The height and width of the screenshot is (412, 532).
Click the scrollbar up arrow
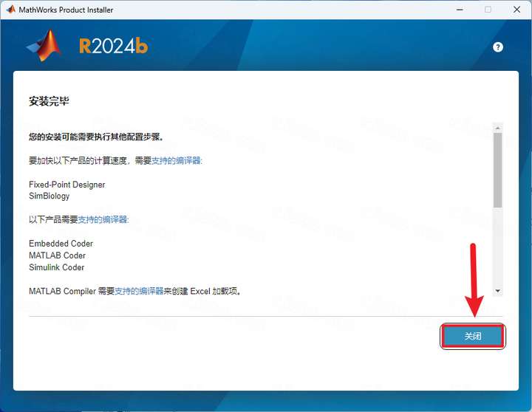[x=498, y=128]
